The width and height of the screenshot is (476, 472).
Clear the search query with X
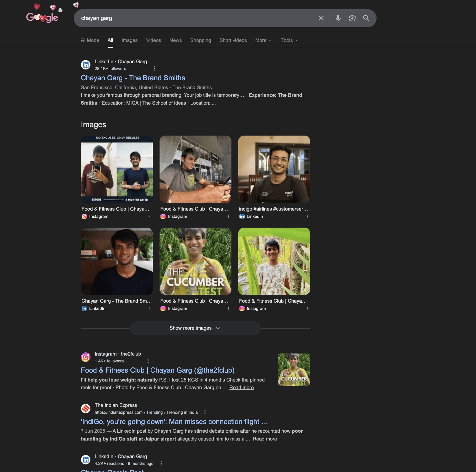click(x=321, y=18)
